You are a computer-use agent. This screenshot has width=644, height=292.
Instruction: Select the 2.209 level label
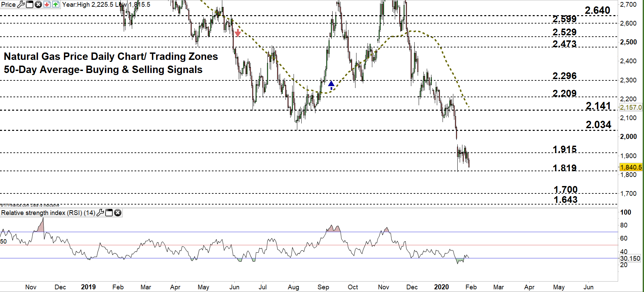click(565, 93)
